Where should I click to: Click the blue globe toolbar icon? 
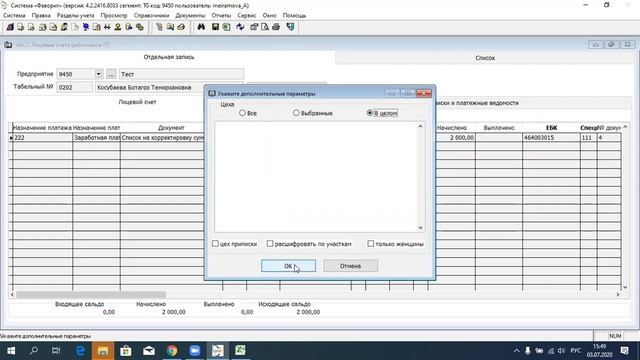[86, 27]
